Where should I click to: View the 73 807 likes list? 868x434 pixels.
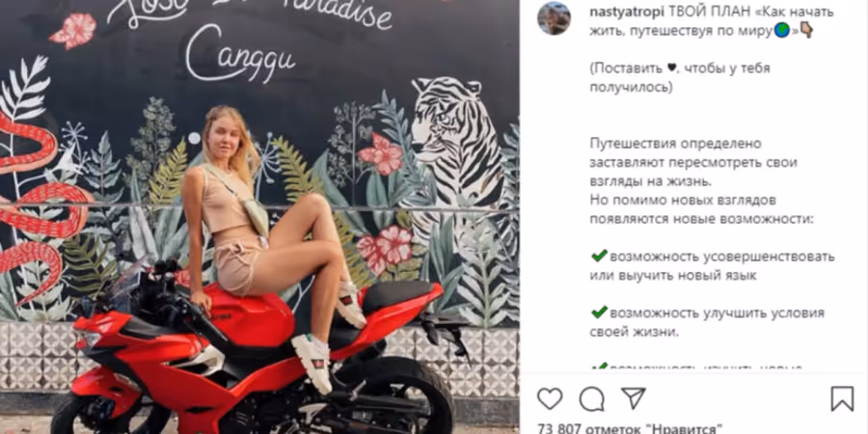pyautogui.click(x=630, y=428)
